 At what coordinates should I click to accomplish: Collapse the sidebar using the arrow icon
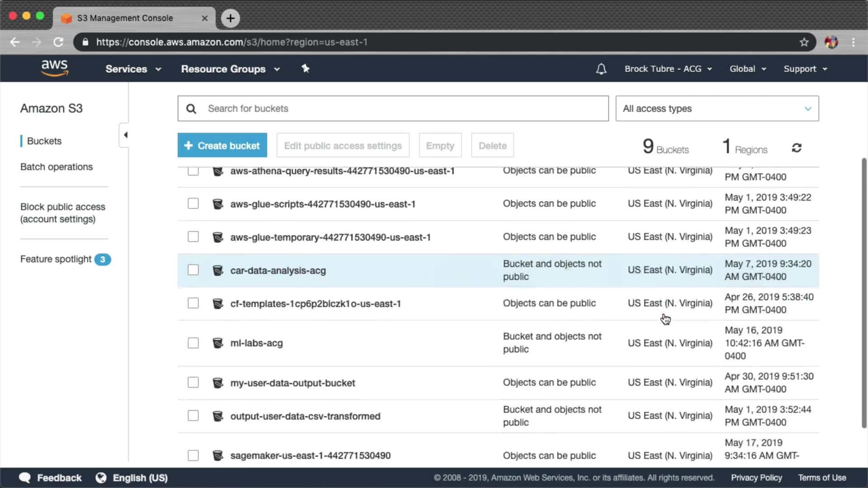pos(125,135)
